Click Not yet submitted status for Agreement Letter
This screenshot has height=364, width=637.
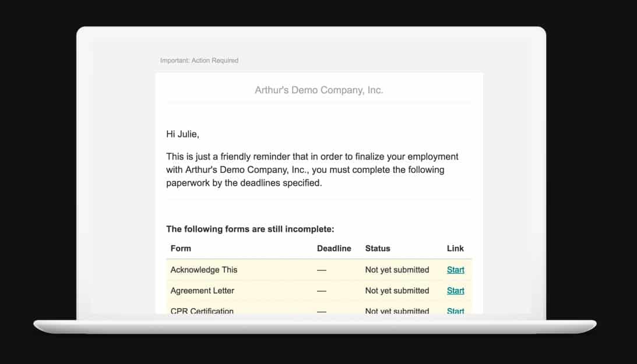click(x=396, y=291)
